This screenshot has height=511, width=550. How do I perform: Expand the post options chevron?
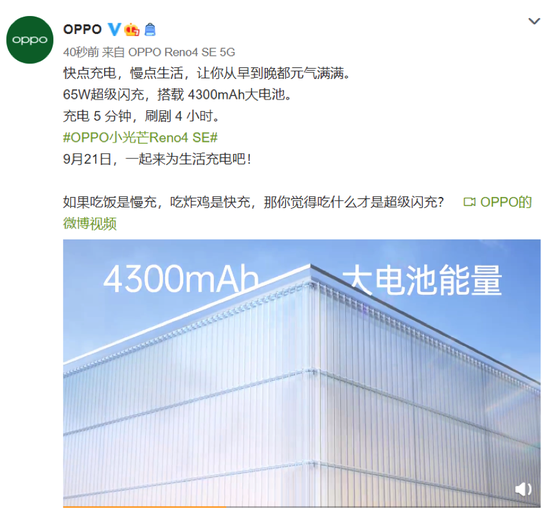tap(534, 21)
